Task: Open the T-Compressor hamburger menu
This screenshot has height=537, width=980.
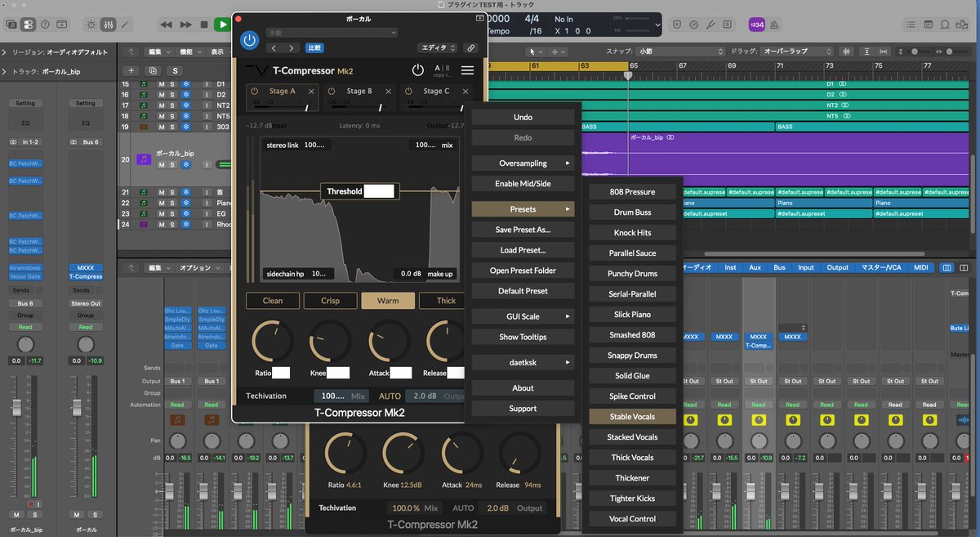Action: 467,70
